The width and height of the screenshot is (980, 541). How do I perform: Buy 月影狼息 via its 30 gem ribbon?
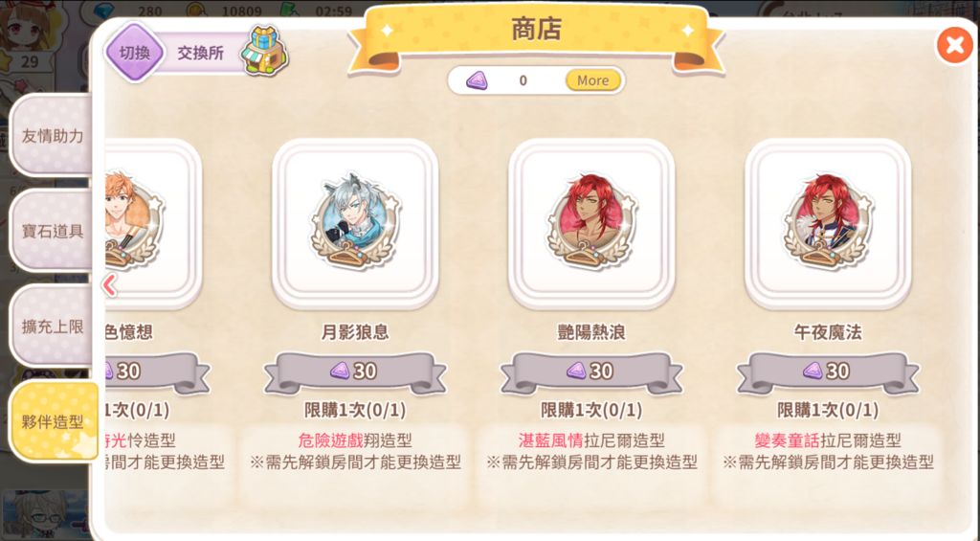pyautogui.click(x=355, y=372)
